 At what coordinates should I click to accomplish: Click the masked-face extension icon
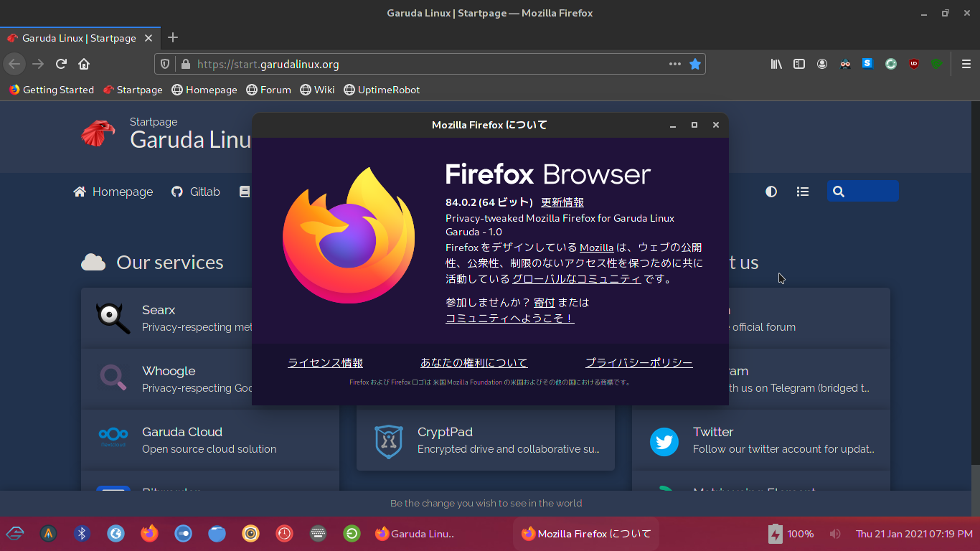pos(845,64)
